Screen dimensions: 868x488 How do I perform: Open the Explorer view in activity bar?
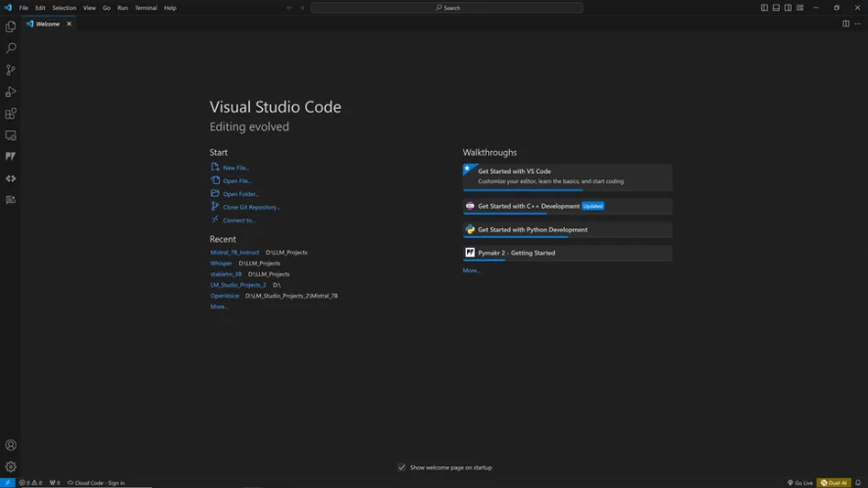click(10, 27)
